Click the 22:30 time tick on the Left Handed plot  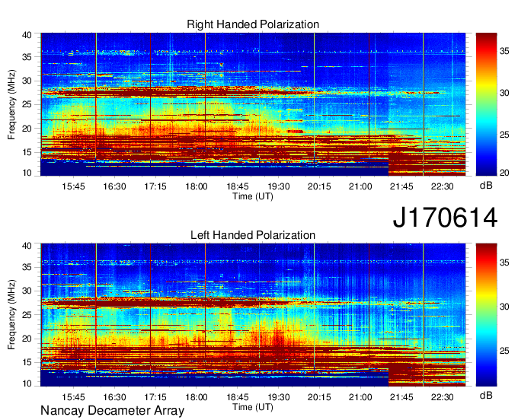click(x=442, y=397)
